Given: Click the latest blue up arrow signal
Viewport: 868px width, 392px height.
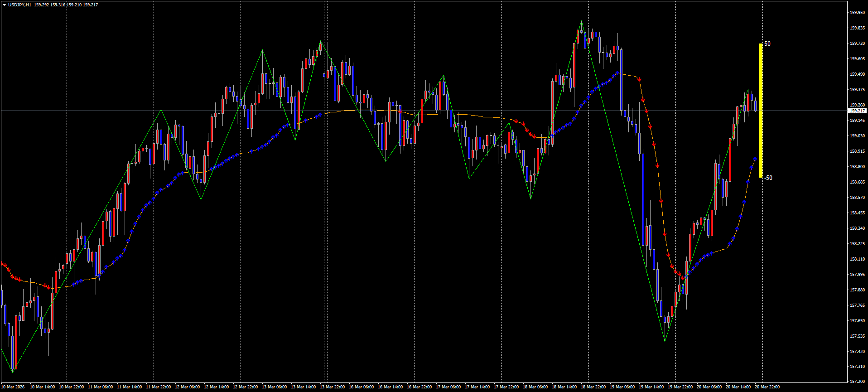Looking at the screenshot, I should (755, 159).
